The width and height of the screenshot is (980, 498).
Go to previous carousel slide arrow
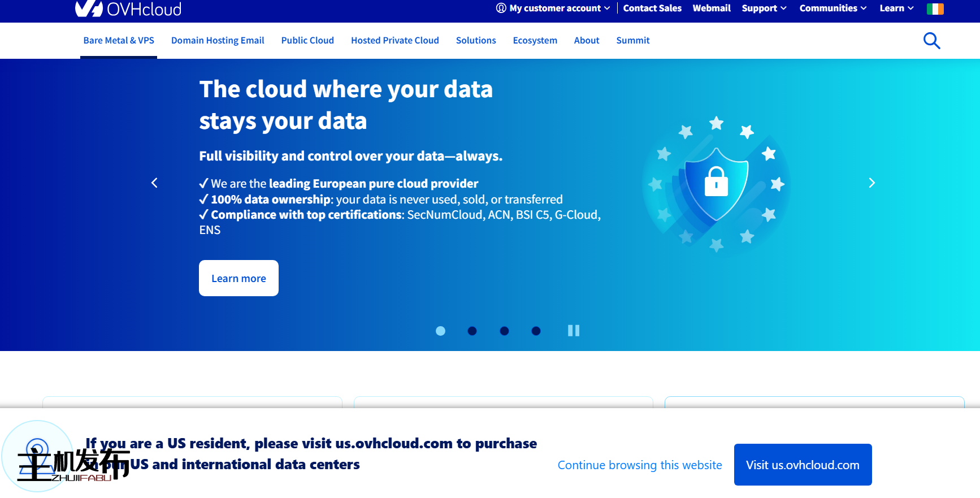(154, 183)
